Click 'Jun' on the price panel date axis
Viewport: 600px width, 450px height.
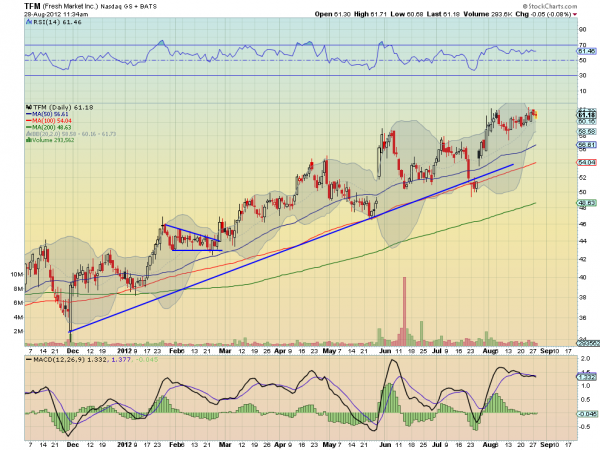385,351
